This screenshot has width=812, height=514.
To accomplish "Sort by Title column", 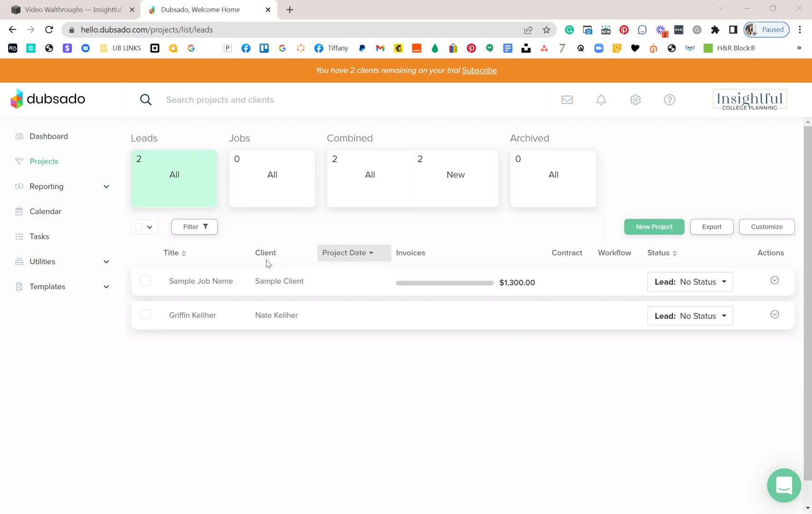I will tap(175, 253).
